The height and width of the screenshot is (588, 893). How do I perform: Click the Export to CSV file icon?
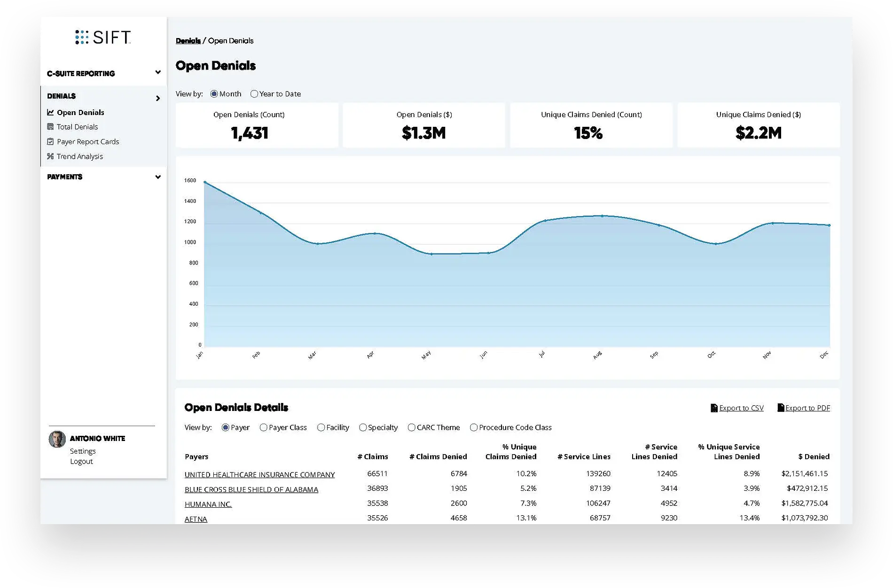pyautogui.click(x=714, y=408)
